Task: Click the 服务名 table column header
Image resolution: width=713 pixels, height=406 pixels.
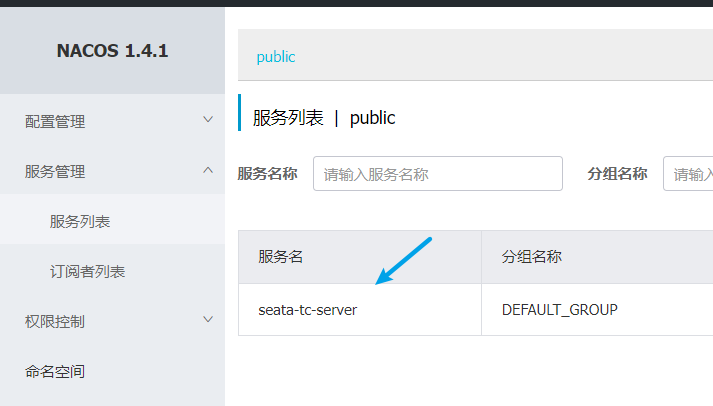Action: pos(281,257)
